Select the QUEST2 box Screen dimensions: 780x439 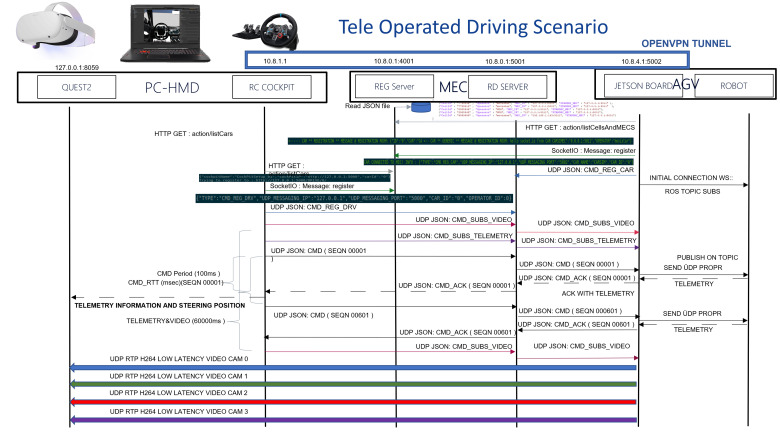77,87
